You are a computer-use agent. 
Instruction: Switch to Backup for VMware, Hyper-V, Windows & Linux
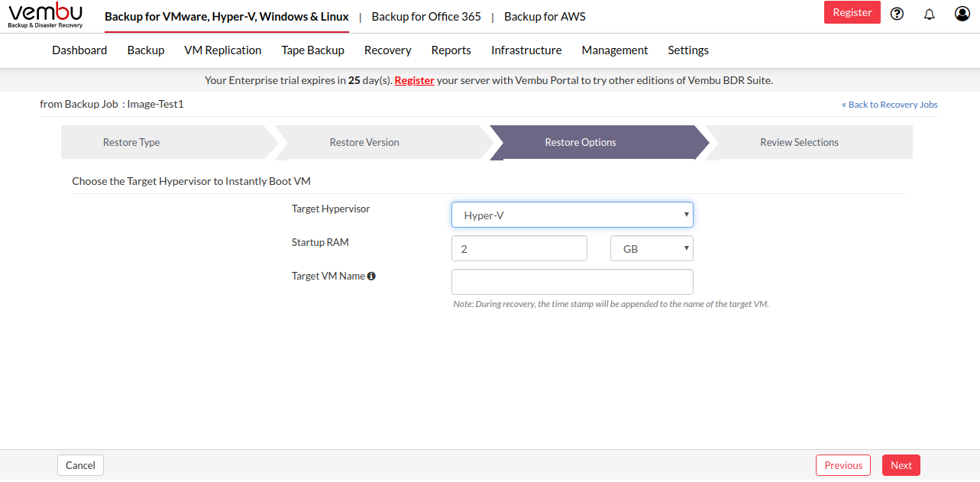(227, 16)
